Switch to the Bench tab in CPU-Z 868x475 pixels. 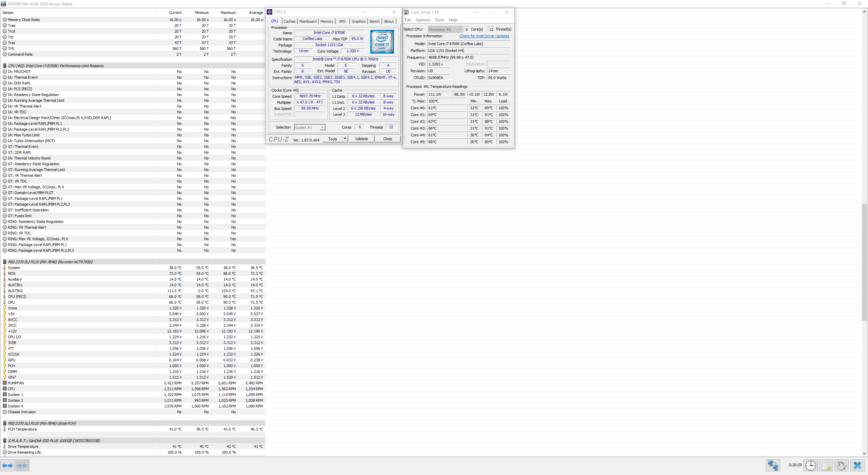(x=374, y=21)
